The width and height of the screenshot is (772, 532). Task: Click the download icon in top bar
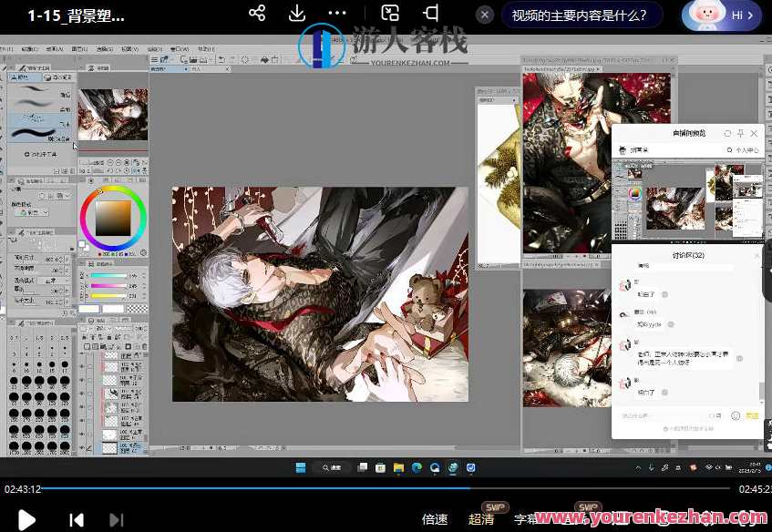pos(296,14)
